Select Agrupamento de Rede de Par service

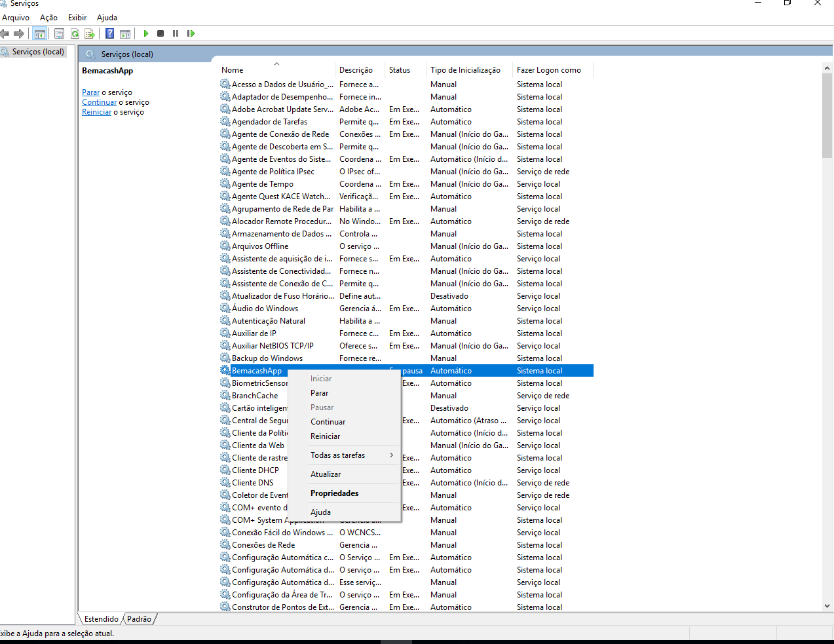coord(406,209)
